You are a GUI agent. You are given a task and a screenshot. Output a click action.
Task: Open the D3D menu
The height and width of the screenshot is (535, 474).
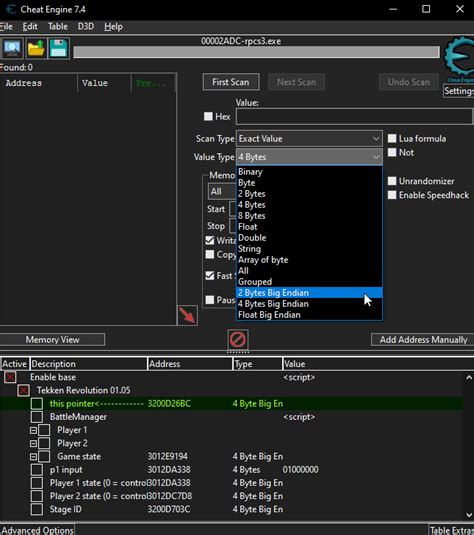tap(86, 26)
